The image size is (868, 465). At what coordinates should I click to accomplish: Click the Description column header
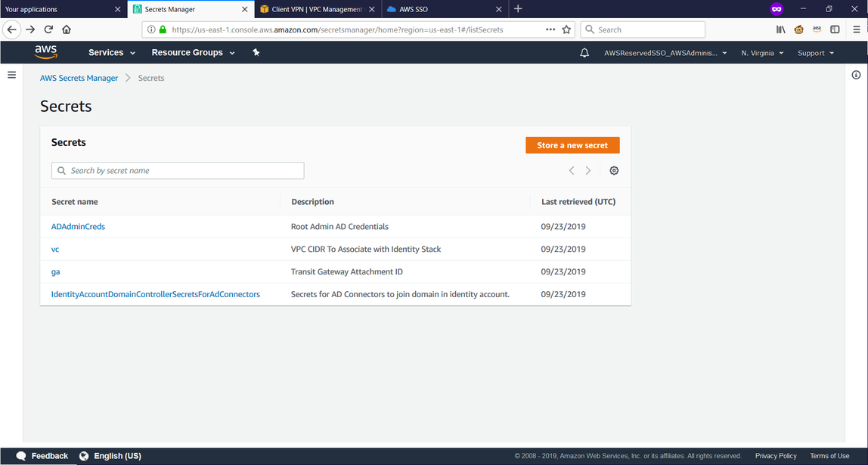(313, 201)
